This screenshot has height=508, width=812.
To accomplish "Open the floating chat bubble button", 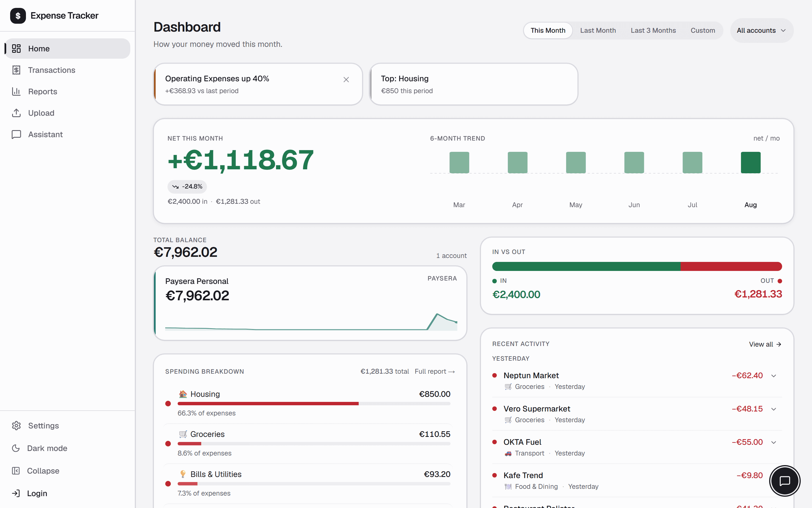I will (x=784, y=481).
